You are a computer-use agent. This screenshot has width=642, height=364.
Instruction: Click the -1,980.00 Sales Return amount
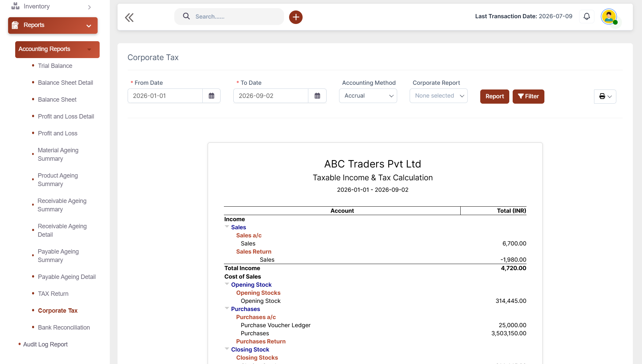tap(513, 260)
